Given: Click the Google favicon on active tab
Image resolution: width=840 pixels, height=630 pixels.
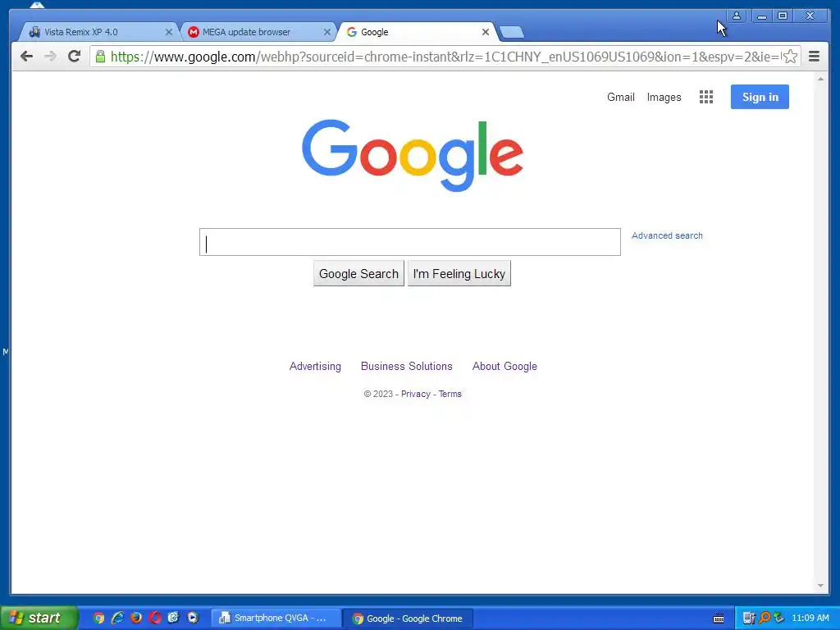Looking at the screenshot, I should point(351,32).
